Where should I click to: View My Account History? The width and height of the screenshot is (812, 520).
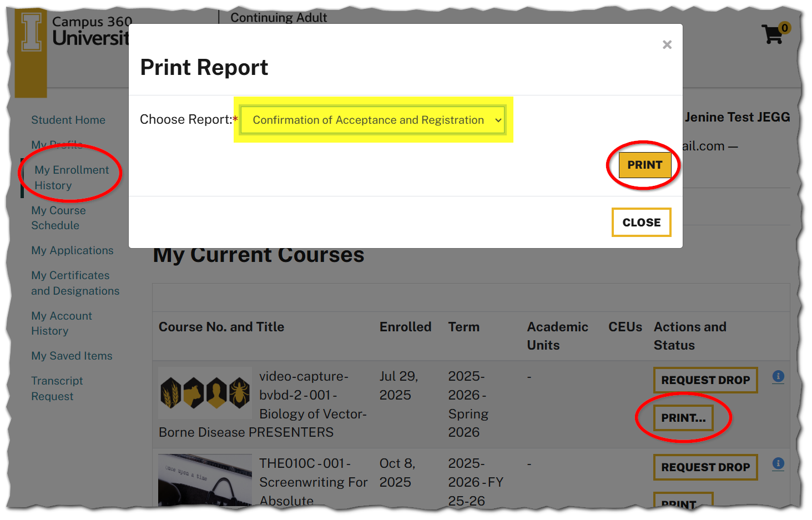click(61, 323)
